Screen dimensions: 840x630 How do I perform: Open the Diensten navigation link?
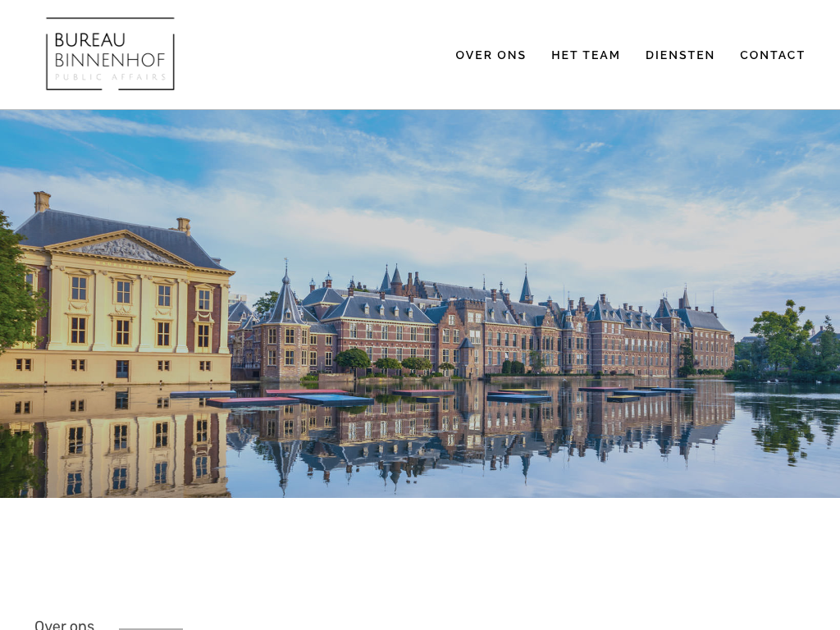point(680,55)
